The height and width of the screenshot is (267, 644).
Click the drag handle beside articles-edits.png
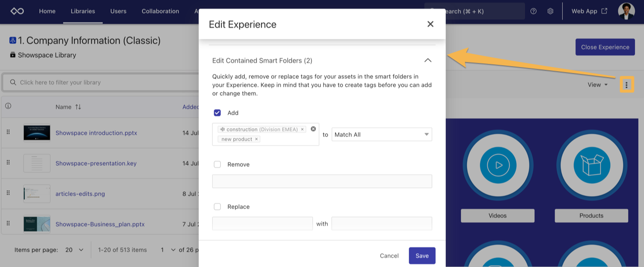(8, 193)
